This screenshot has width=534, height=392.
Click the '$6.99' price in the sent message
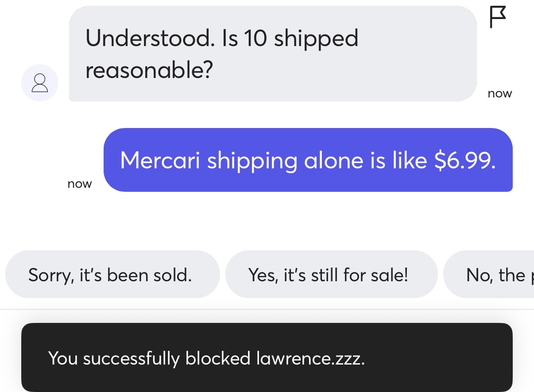coord(464,160)
